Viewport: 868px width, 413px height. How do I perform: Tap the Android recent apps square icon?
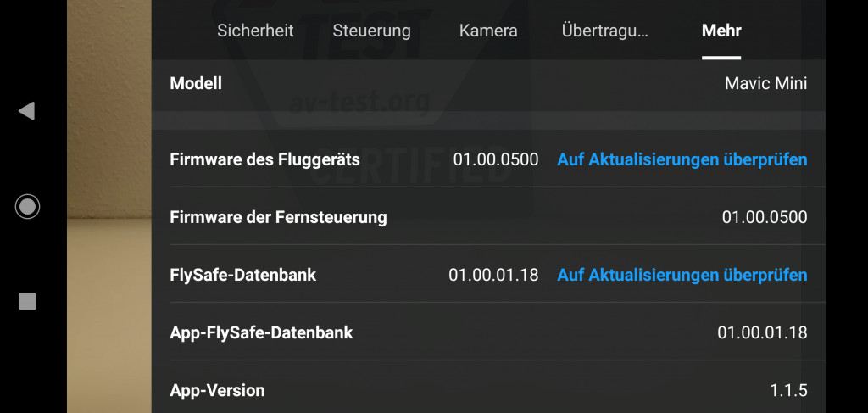click(27, 302)
